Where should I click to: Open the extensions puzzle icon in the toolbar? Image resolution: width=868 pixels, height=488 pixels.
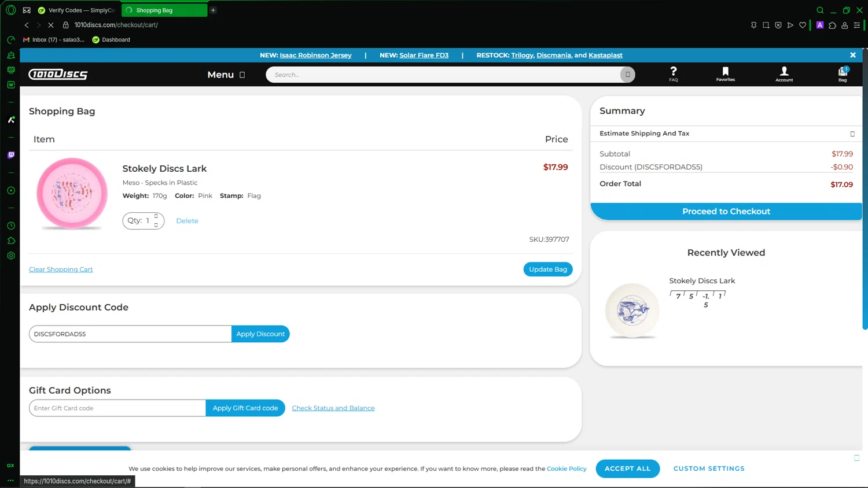click(832, 25)
